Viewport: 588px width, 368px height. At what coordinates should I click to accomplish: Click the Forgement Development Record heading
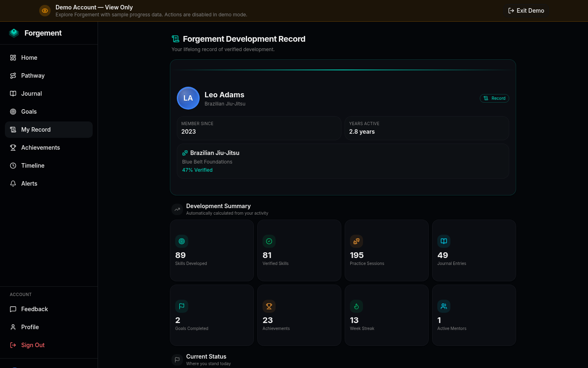pos(244,39)
